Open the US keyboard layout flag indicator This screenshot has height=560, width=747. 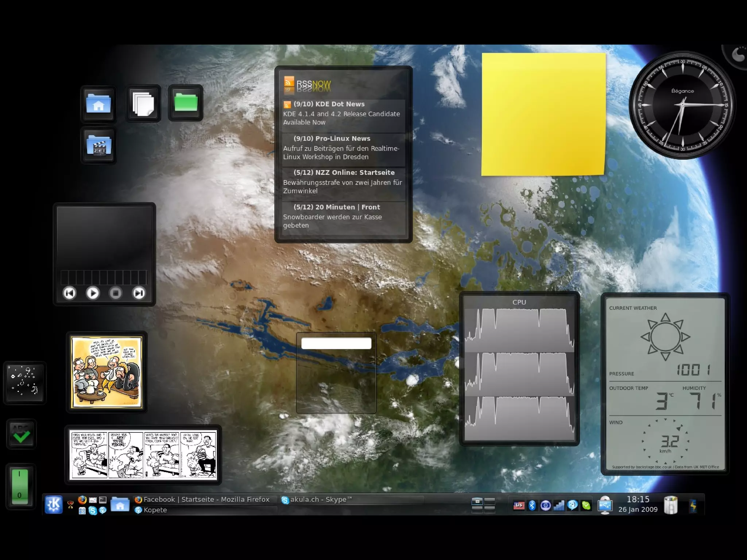click(x=519, y=505)
